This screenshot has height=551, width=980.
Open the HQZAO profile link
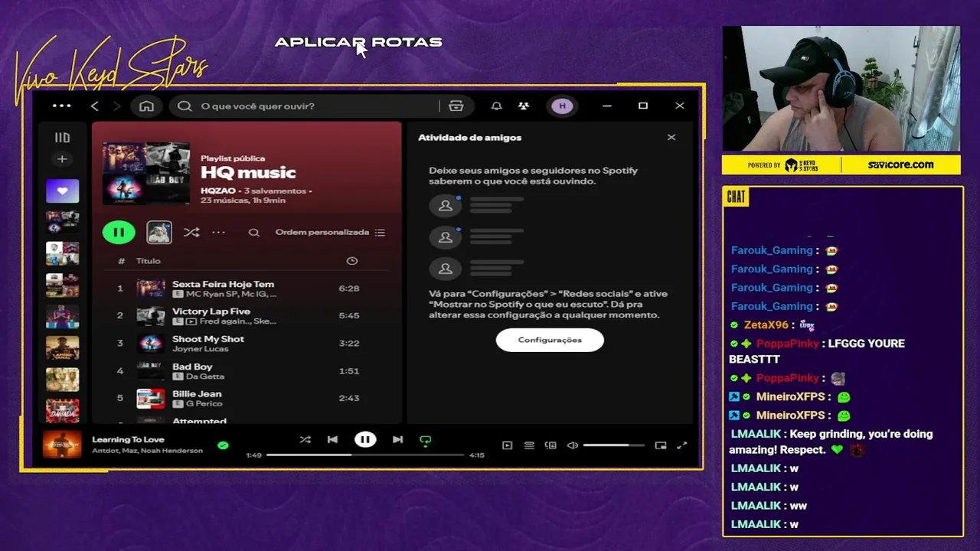(x=217, y=190)
